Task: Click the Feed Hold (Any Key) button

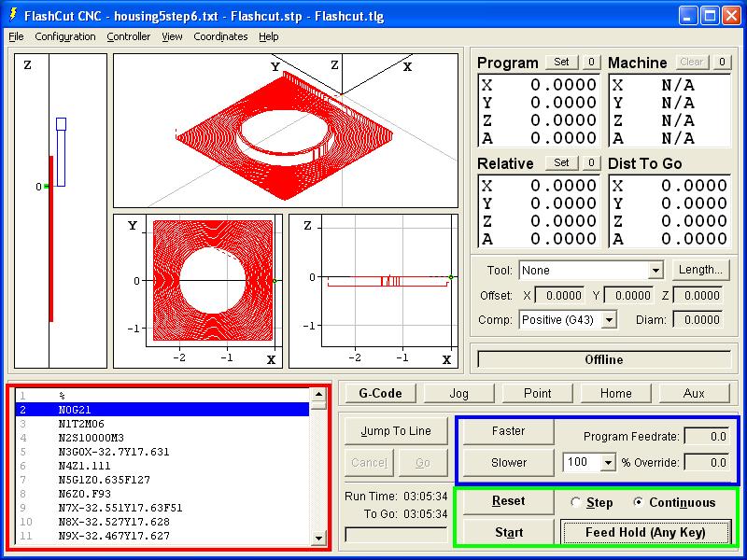Action: point(645,532)
